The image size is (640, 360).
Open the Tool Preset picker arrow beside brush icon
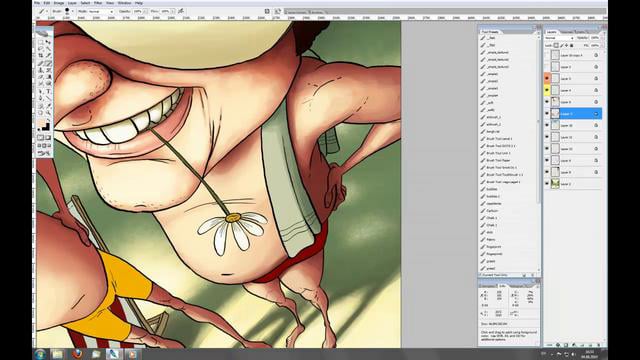pos(48,11)
